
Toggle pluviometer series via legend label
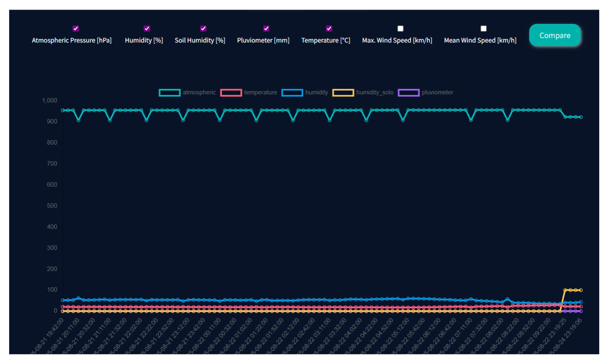(x=437, y=93)
